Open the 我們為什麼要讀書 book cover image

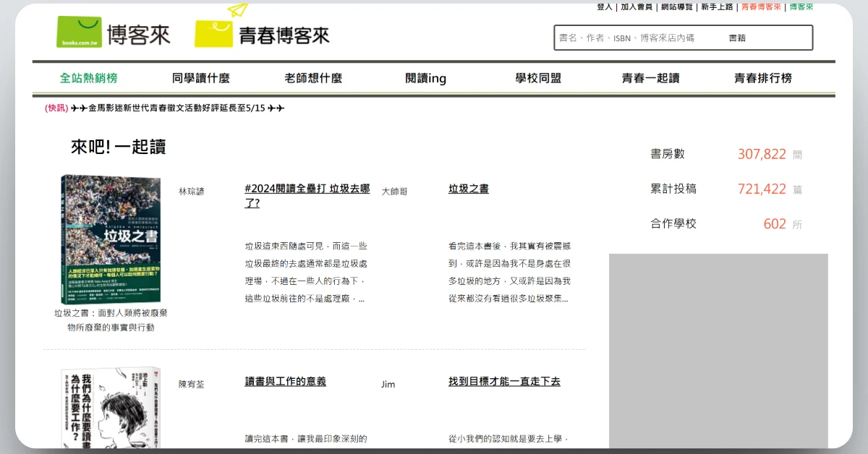(x=111, y=408)
